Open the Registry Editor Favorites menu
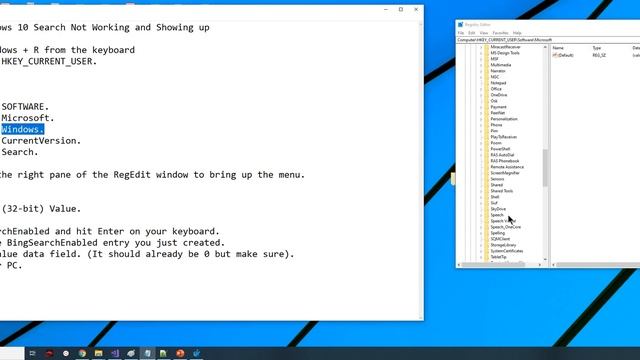The width and height of the screenshot is (640, 360). click(500, 33)
